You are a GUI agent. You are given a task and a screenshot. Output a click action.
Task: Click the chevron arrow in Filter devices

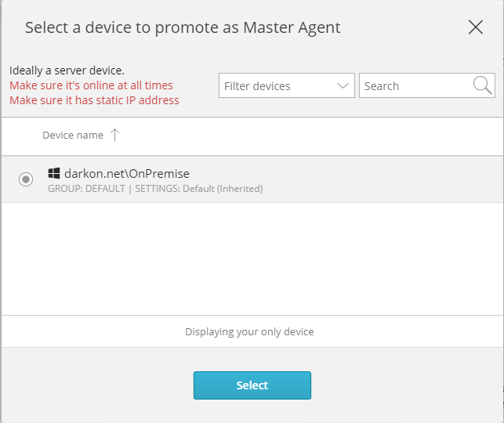(343, 85)
